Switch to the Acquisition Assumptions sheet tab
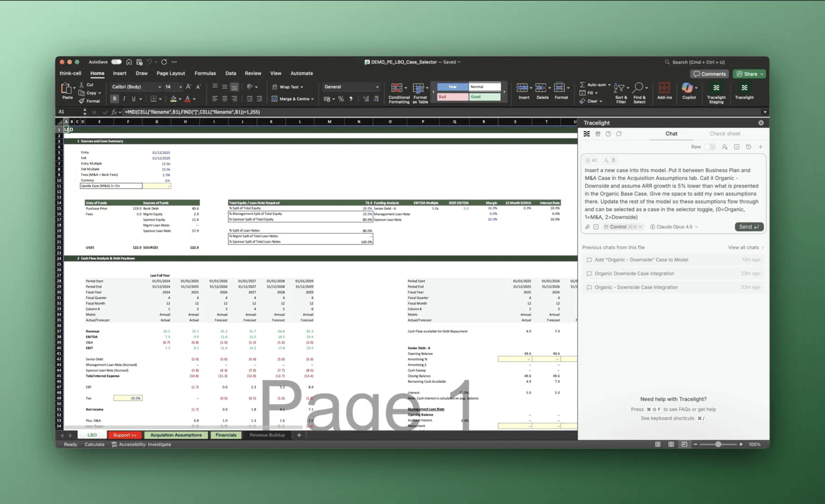Image resolution: width=825 pixels, height=504 pixels. (x=176, y=435)
